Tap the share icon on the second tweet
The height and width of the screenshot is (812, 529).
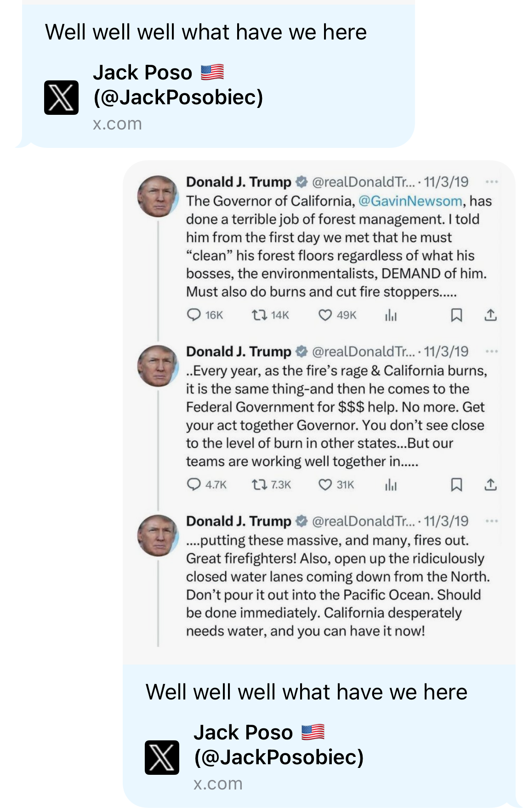point(490,485)
